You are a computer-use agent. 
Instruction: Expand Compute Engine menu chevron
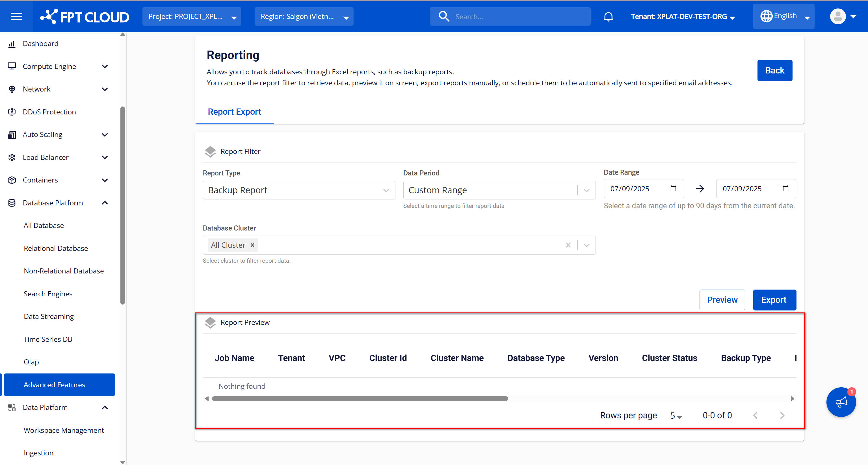tap(105, 66)
